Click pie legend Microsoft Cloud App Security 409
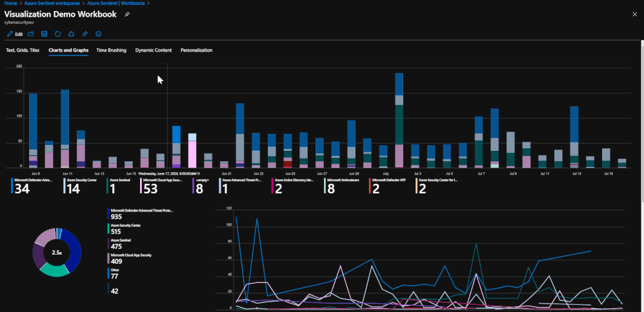This screenshot has width=644, height=312. [130, 258]
